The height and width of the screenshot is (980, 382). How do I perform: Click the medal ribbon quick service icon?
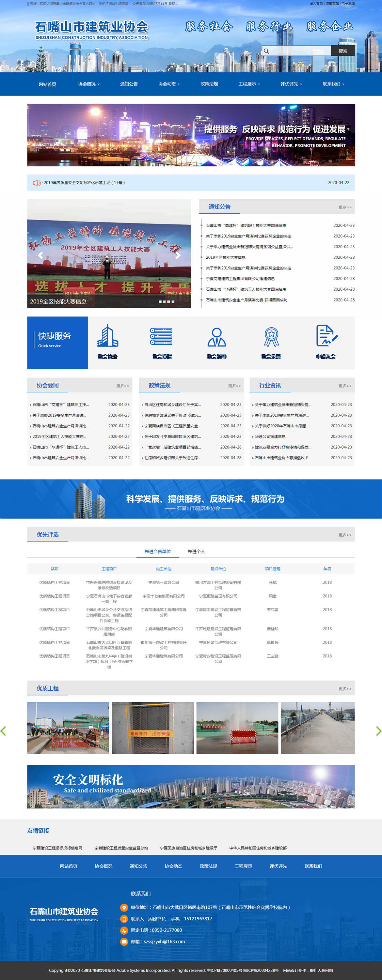pos(271,337)
